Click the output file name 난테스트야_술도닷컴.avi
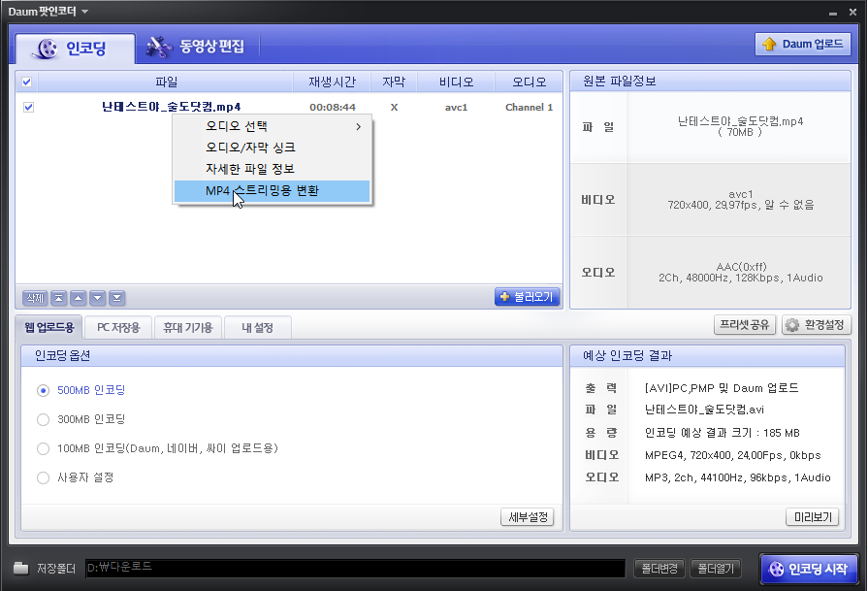Screen dimensions: 868x591 click(x=704, y=410)
